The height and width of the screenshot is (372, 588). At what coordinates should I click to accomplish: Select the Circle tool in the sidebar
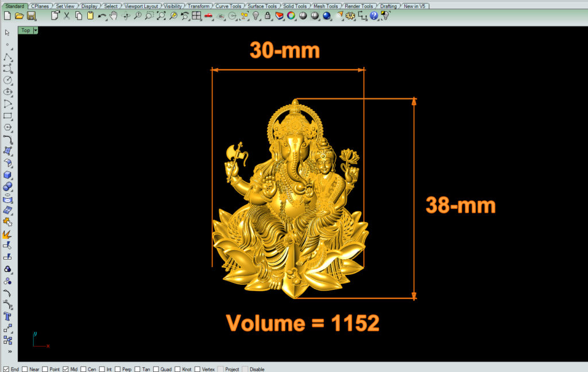7,80
